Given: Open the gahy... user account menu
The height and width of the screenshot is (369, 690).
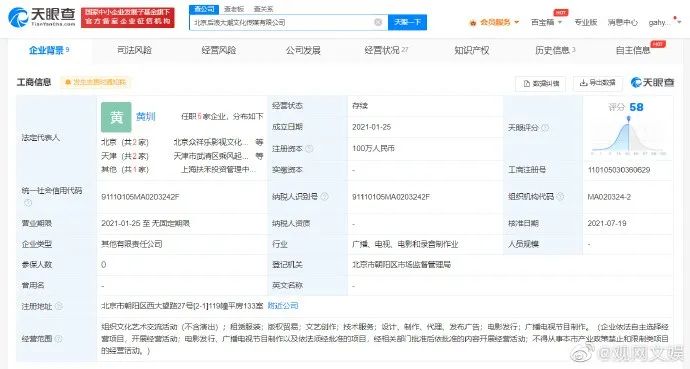Looking at the screenshot, I should pos(664,22).
